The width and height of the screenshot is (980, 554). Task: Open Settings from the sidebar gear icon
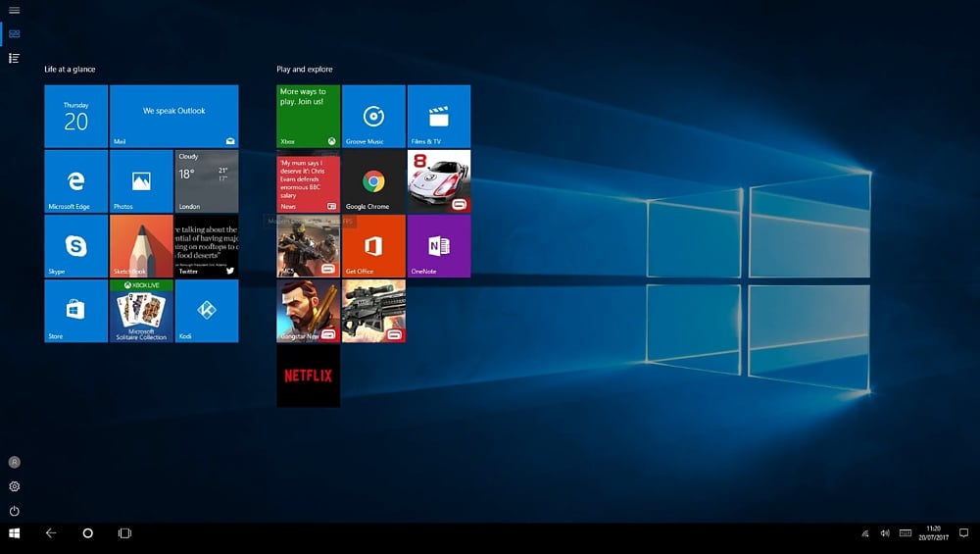[x=14, y=486]
